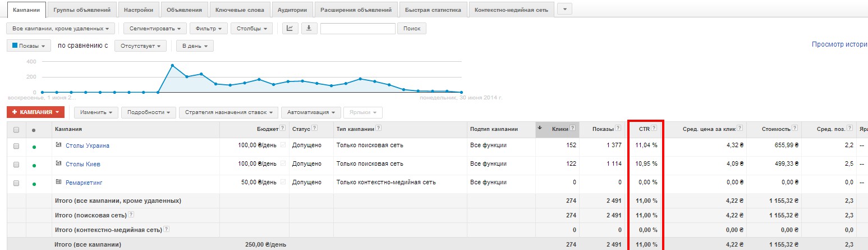Viewport: 868px width, 250px height.
Task: Click display campaign icon beside Ремаркетинг
Action: click(58, 182)
